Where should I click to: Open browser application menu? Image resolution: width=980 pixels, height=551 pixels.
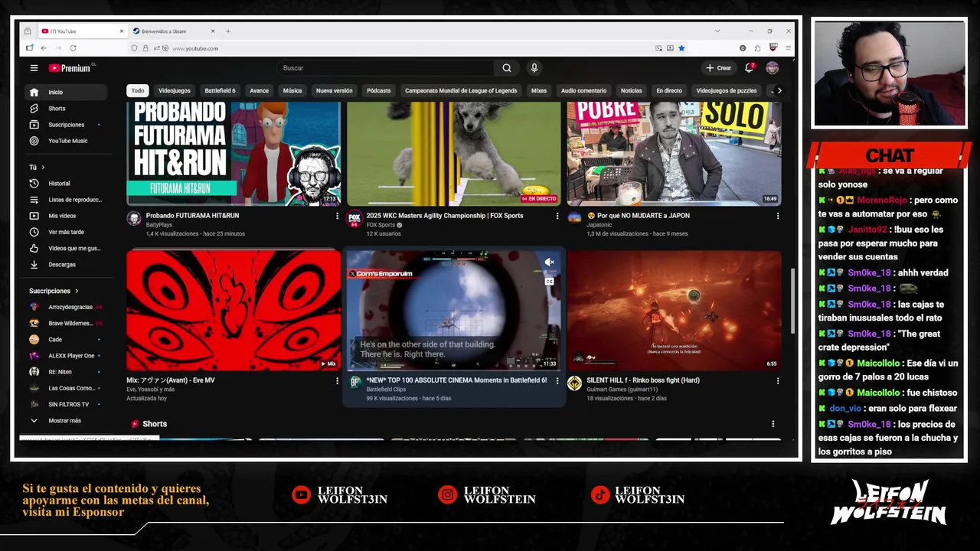point(788,48)
